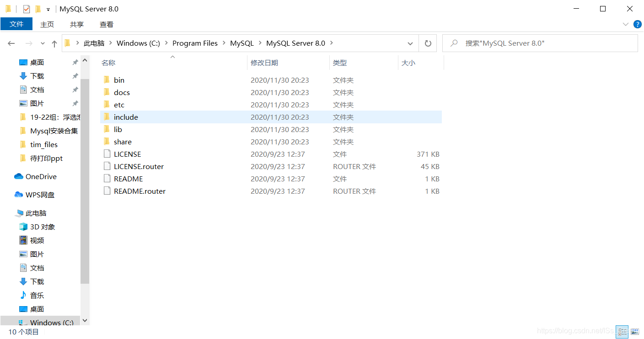The image size is (644, 339).
Task: Open the bin folder icon
Action: 107,80
